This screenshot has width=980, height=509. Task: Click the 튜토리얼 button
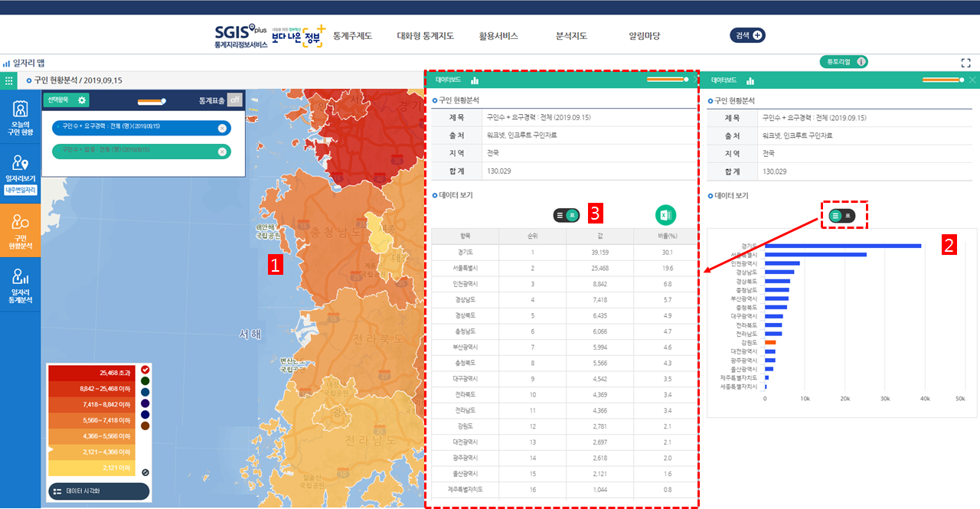point(842,62)
